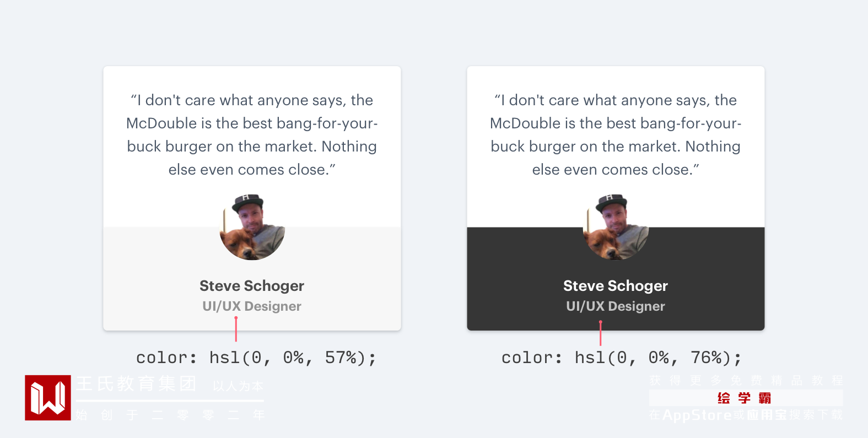Click the 获得更多免费精品教程 text
The height and width of the screenshot is (438, 868).
click(x=746, y=381)
